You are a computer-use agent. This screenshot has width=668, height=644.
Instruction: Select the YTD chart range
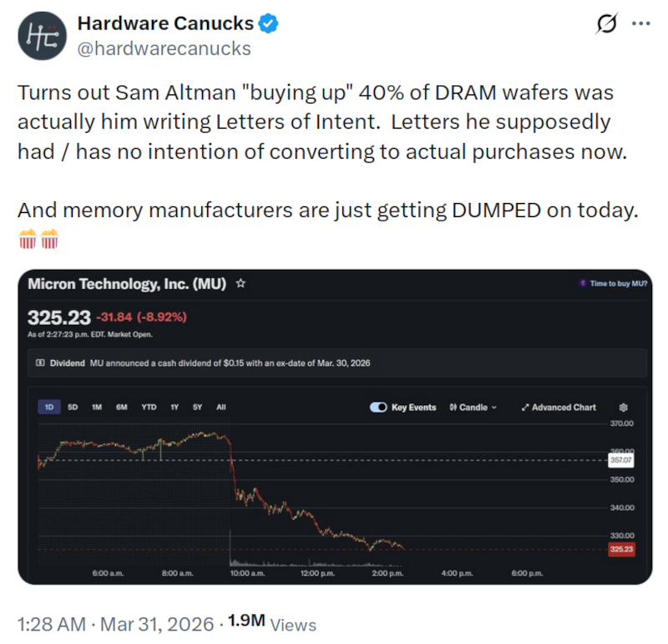[149, 407]
